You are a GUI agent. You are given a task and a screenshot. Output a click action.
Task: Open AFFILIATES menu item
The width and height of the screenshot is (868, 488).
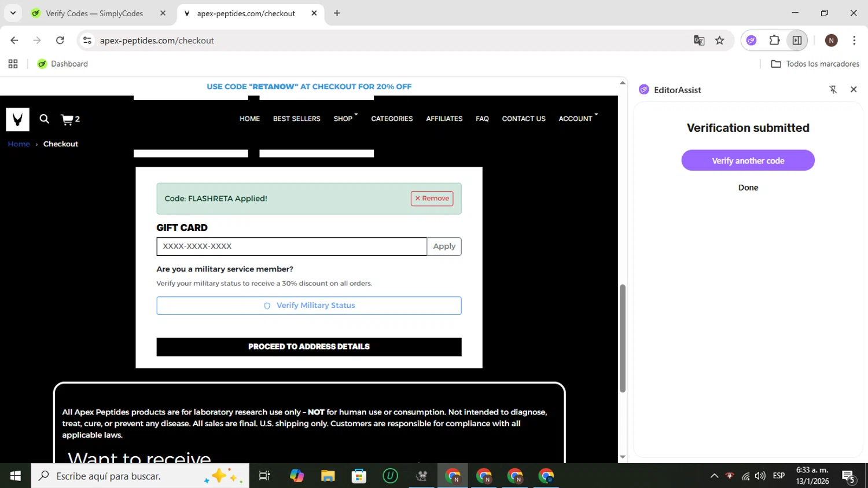coord(444,119)
